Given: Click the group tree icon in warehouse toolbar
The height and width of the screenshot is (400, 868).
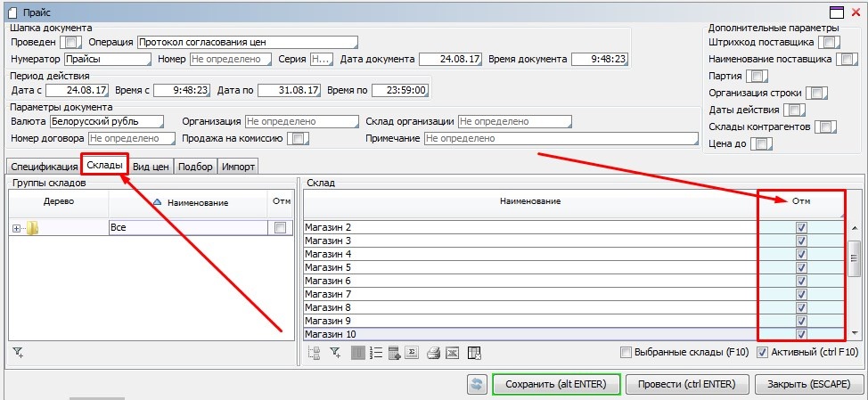Looking at the screenshot, I should click(314, 353).
